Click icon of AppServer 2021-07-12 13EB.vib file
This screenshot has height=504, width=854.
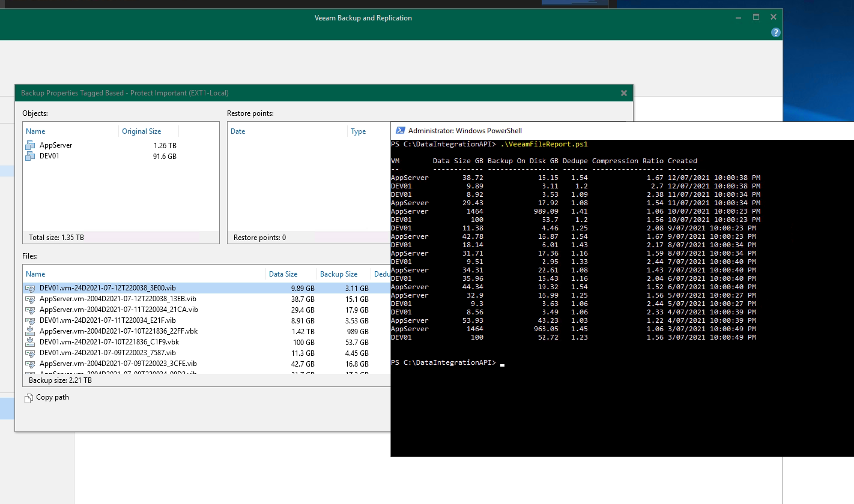point(30,299)
